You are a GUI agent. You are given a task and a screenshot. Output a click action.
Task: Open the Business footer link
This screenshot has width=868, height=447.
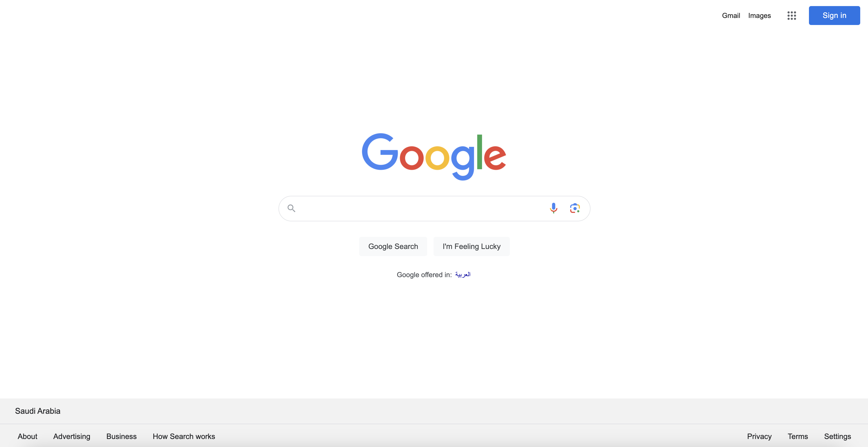click(x=121, y=436)
